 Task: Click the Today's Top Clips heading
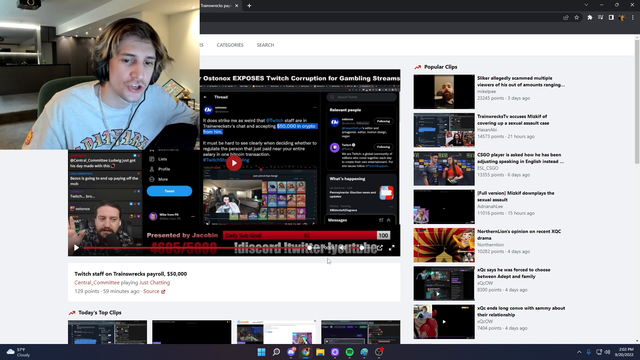pyautogui.click(x=100, y=313)
